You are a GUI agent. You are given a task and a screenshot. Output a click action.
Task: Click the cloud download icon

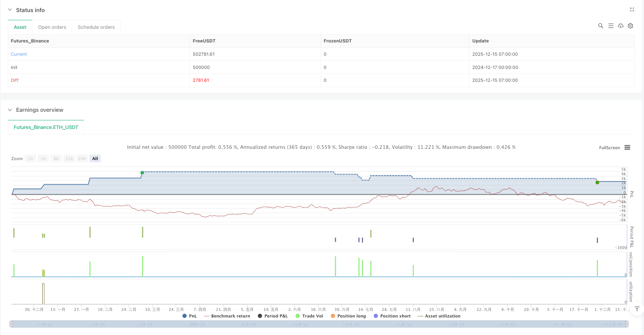click(621, 26)
